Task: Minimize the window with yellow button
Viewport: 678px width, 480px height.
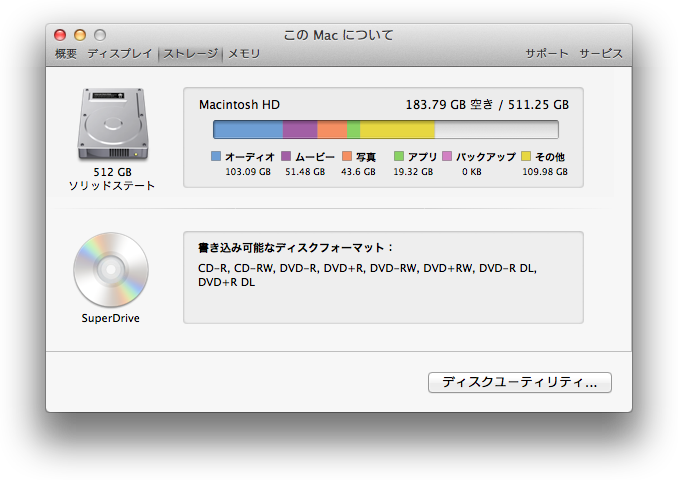Action: (80, 35)
